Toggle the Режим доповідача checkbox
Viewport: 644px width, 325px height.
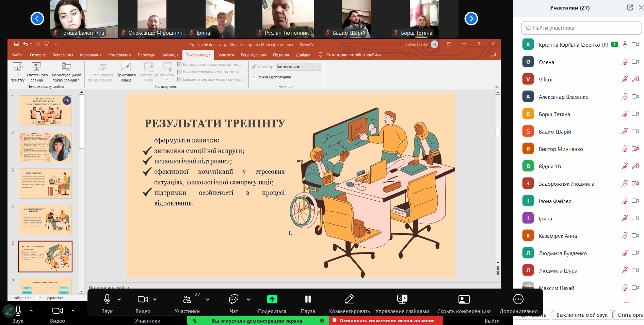[254, 77]
